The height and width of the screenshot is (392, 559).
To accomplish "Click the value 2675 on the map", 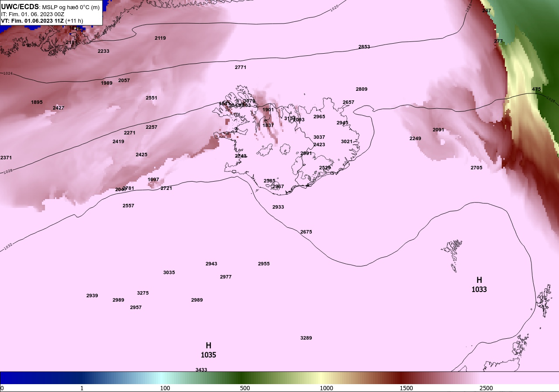I will tap(306, 232).
